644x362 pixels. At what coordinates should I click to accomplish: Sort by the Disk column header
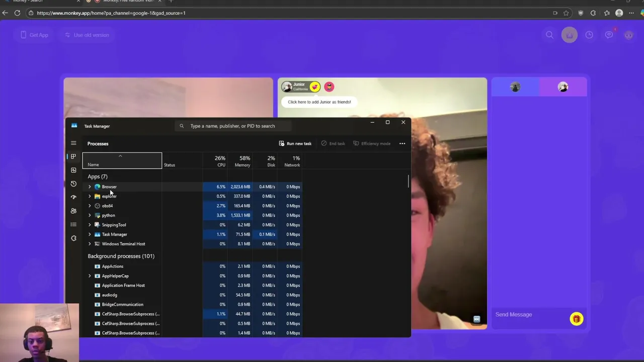tap(264, 160)
